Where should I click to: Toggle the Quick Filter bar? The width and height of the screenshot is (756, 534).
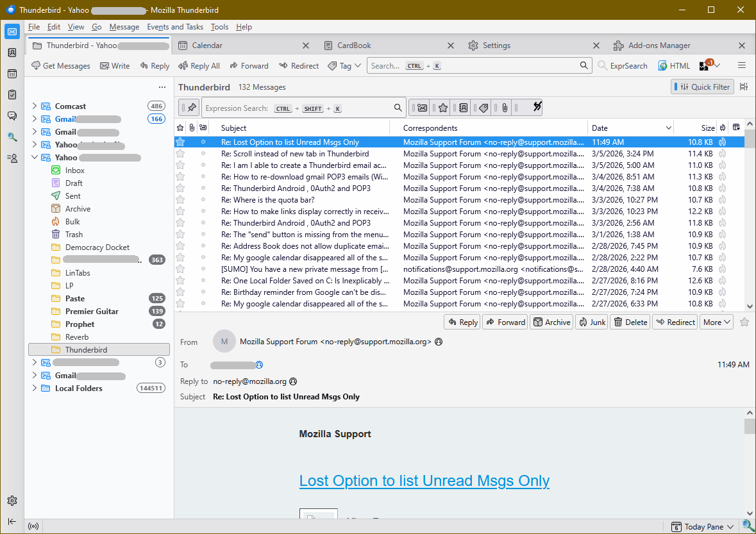click(x=702, y=87)
